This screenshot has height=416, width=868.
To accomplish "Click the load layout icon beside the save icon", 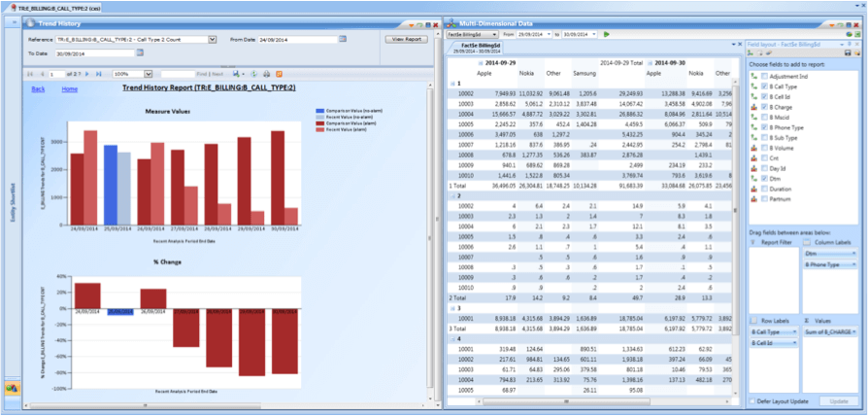I will tap(857, 53).
